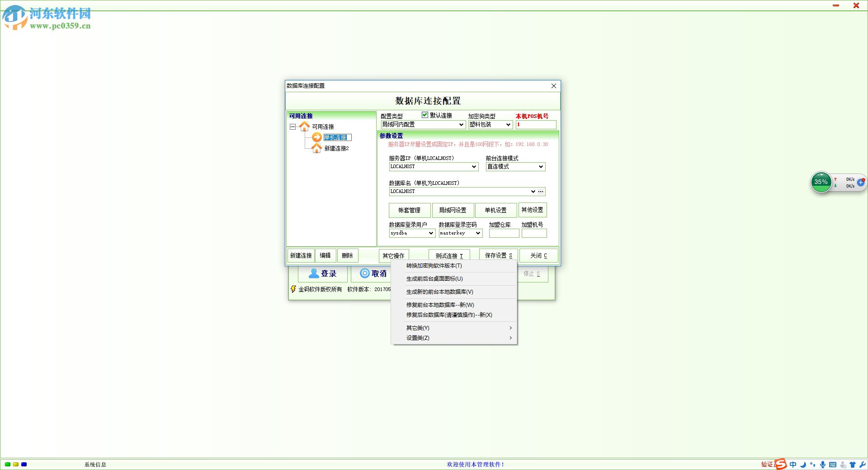Click the lightning icon beside 金码软件版权所有
Screen dimensions: 868x470
point(293,289)
